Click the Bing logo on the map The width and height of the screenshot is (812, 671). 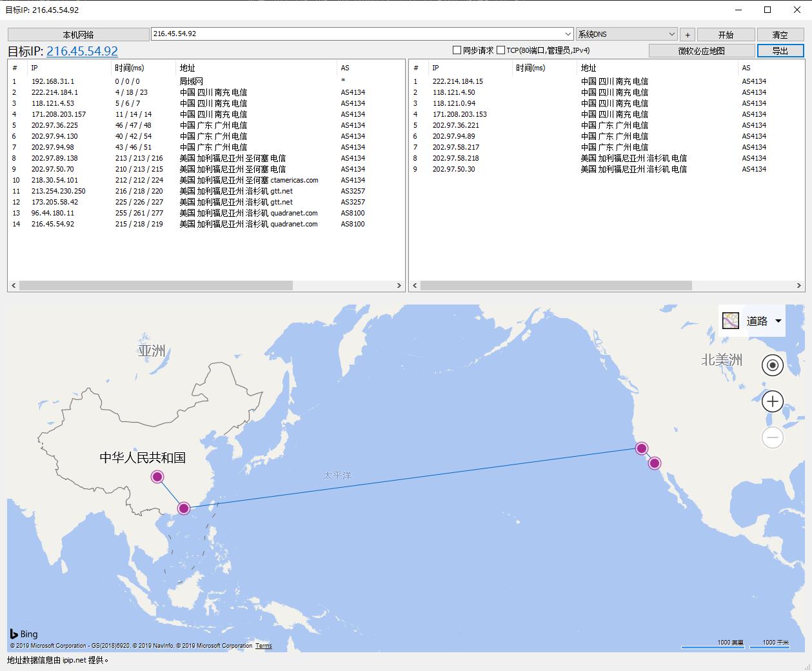click(23, 634)
